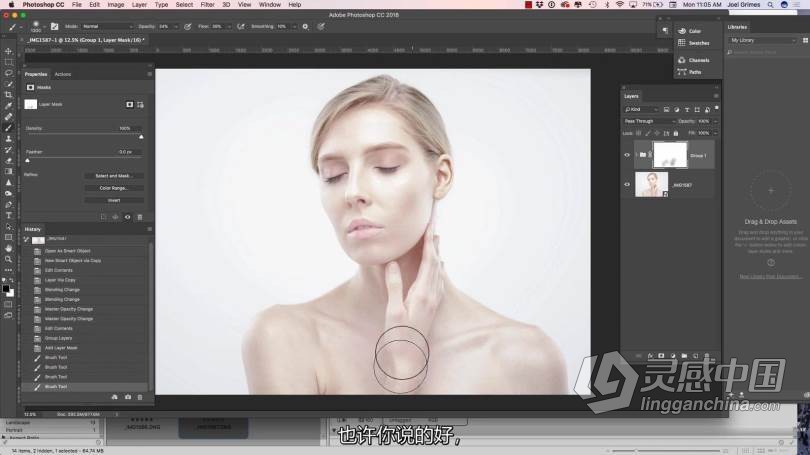
Task: Click Load Selection from Mask icon
Action: pos(103,217)
